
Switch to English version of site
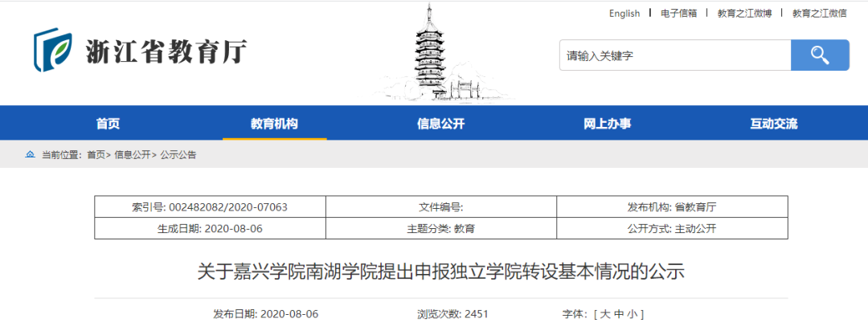coord(624,13)
